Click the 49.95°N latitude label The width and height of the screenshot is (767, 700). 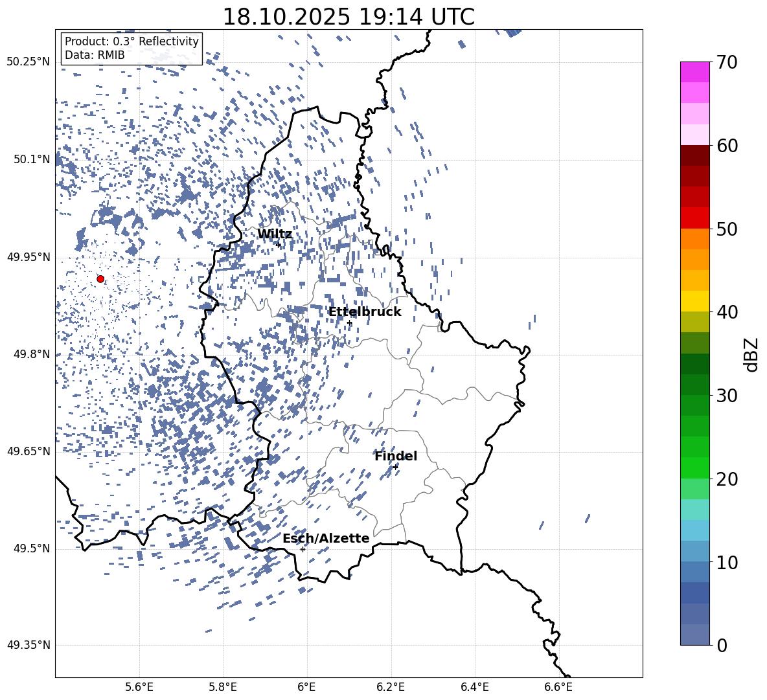point(29,257)
